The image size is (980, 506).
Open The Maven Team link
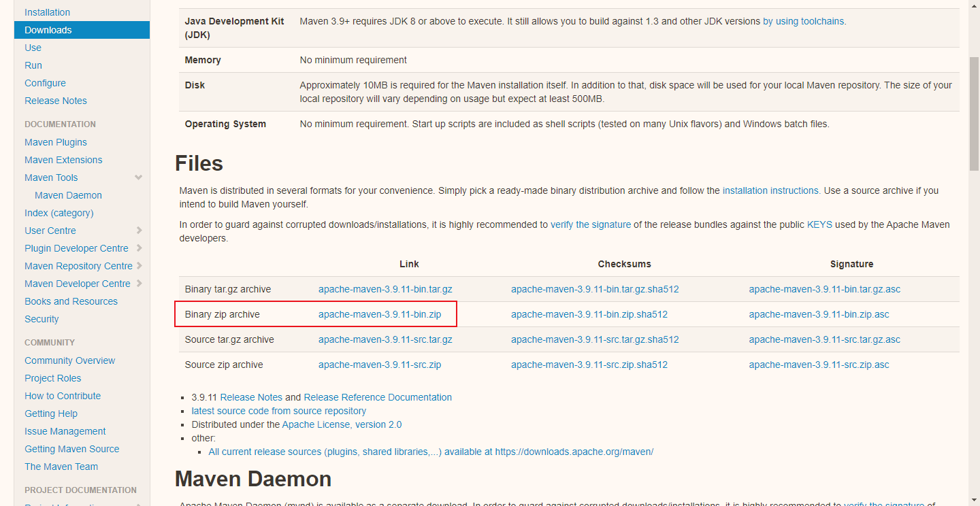point(61,467)
